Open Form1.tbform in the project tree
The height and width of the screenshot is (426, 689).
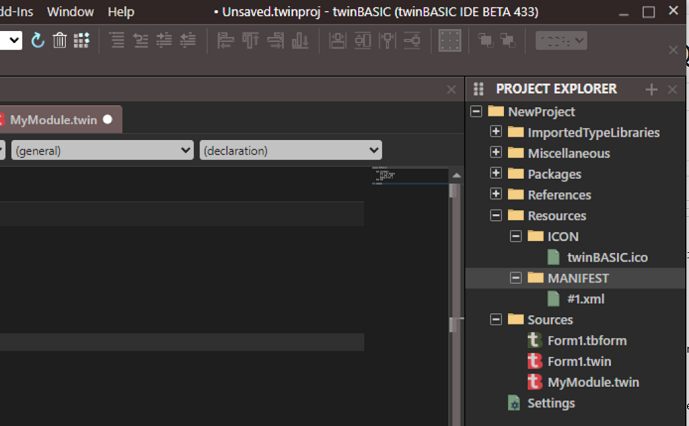point(586,340)
